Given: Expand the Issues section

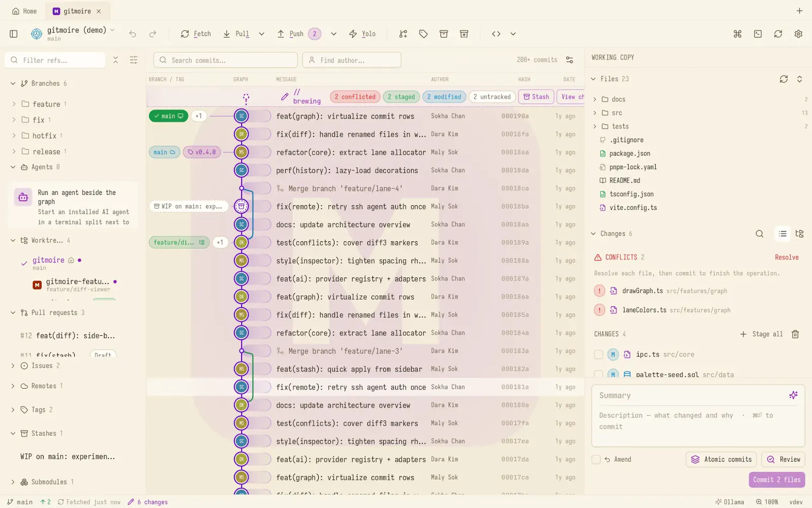Looking at the screenshot, I should point(13,366).
